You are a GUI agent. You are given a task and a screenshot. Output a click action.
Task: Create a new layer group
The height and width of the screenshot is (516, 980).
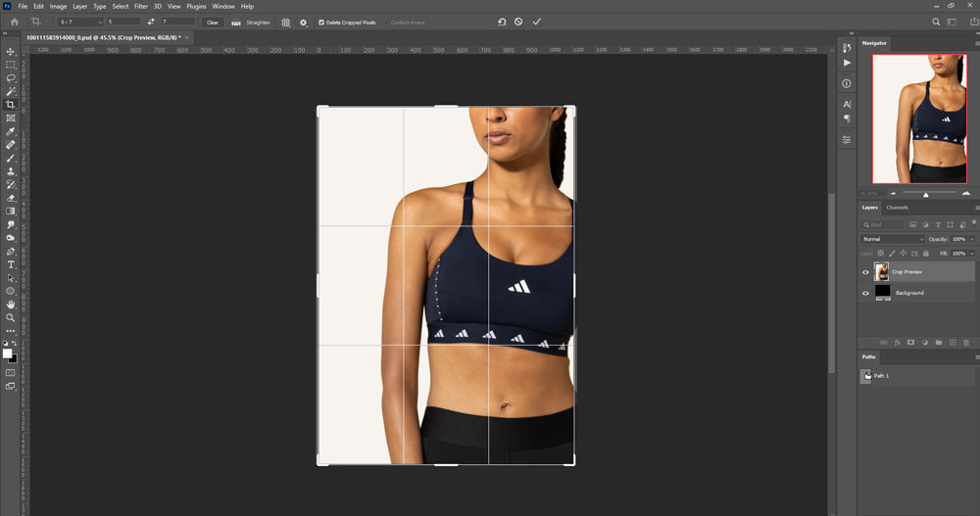coord(939,343)
